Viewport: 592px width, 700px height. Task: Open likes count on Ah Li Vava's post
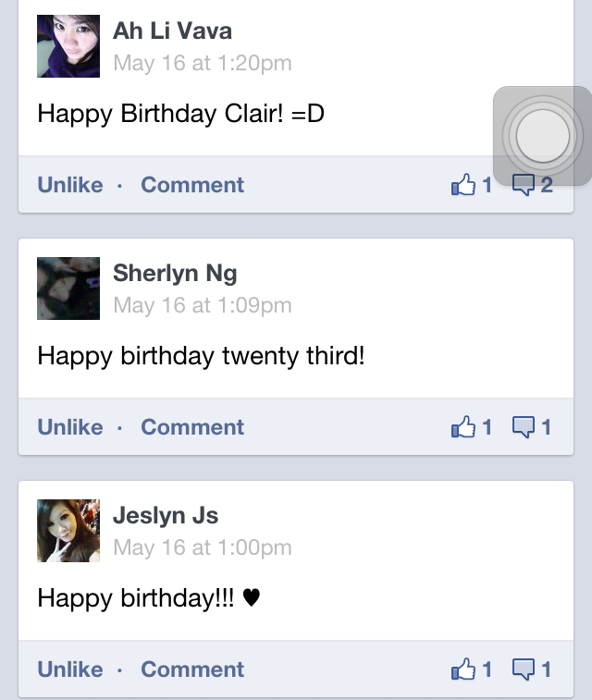[472, 185]
